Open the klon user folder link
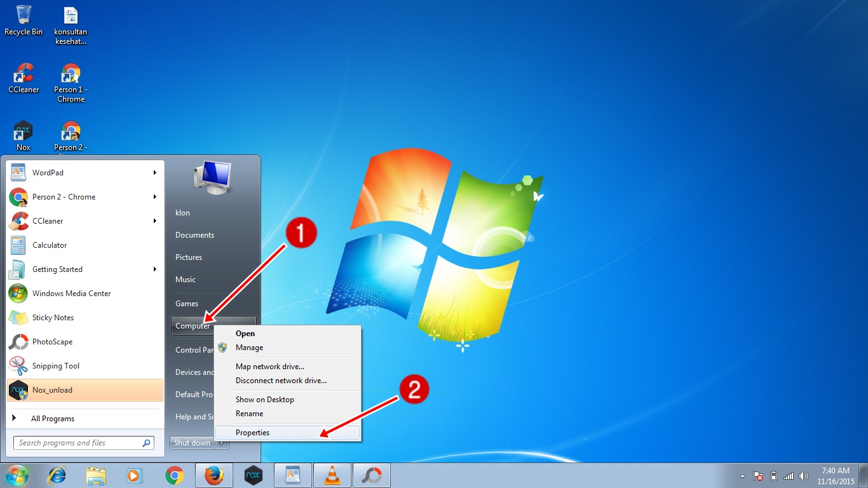 pos(182,213)
